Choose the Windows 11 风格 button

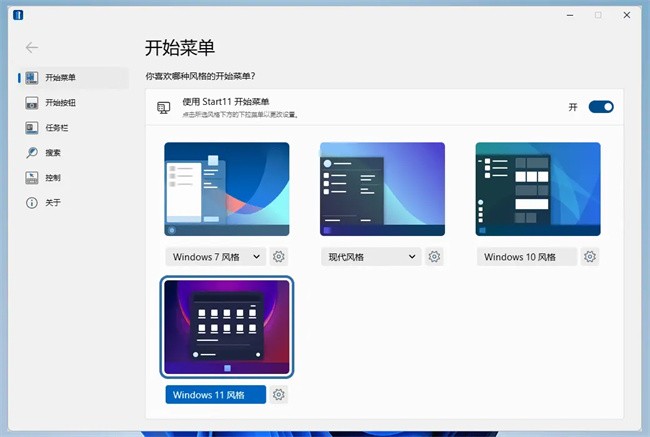tap(215, 395)
